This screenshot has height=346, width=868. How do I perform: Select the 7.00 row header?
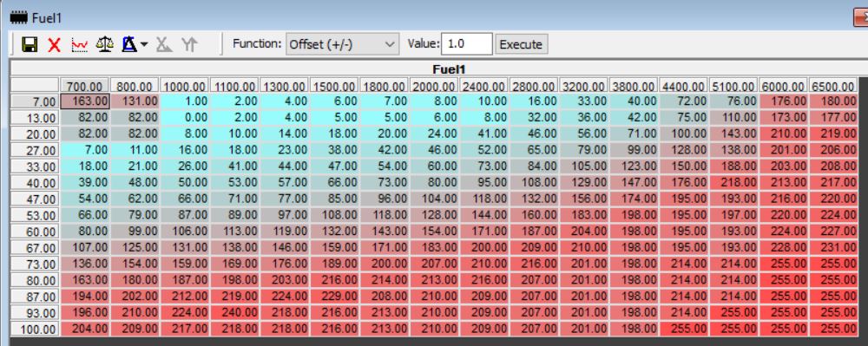(x=35, y=101)
